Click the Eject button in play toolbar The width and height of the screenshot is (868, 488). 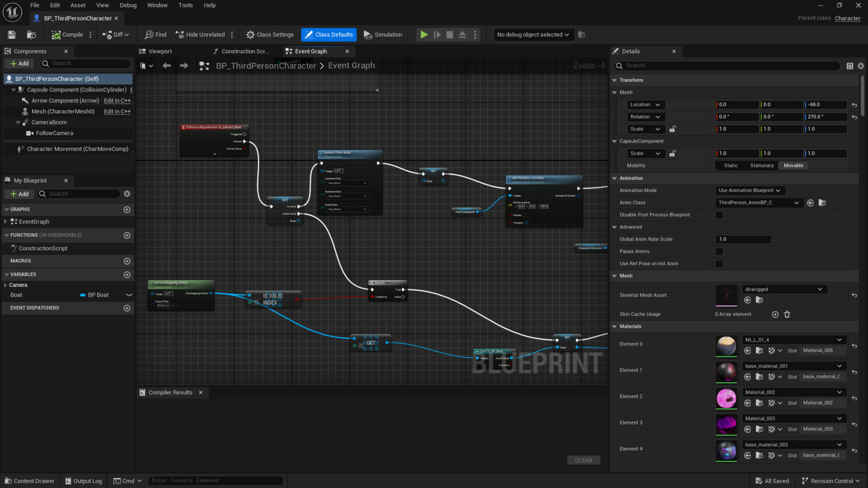coord(462,35)
